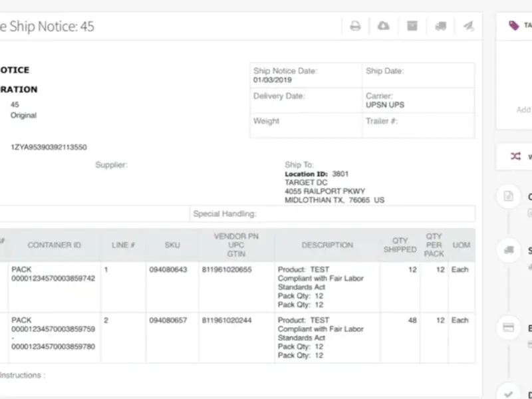Click the tracking number 1ZYA95390392113550
Viewport: 532px width, 399px height.
pyautogui.click(x=49, y=147)
